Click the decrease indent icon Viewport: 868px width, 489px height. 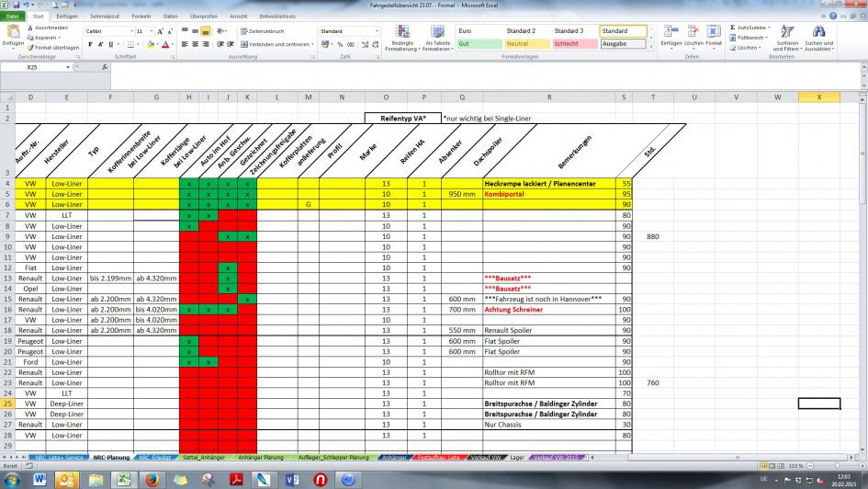point(220,44)
